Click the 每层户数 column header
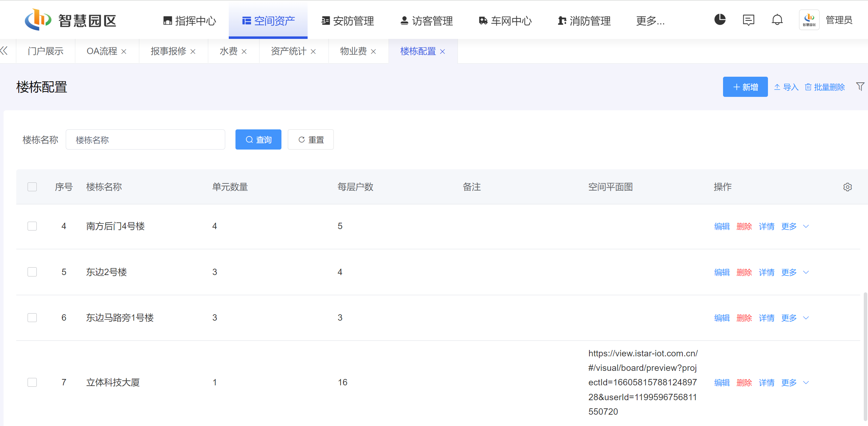 coord(355,187)
